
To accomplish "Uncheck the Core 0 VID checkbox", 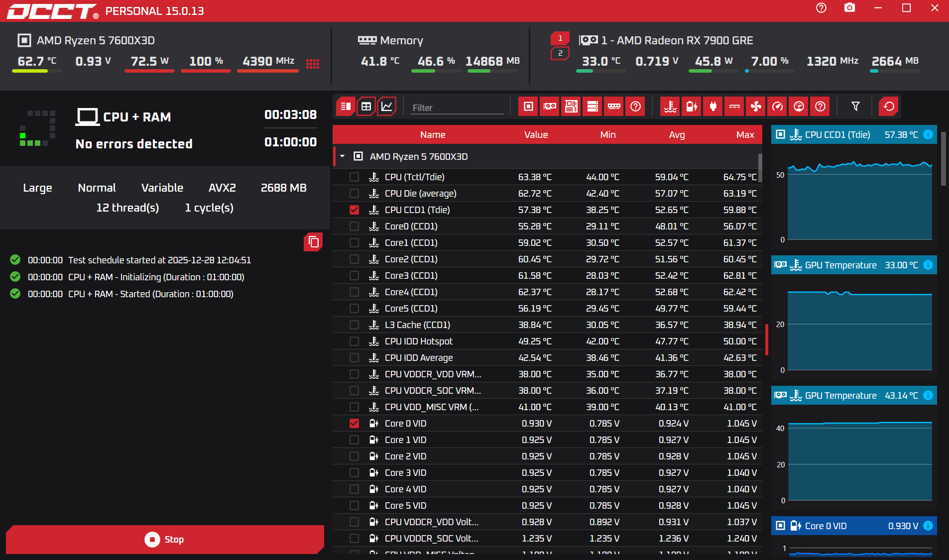I will click(x=354, y=423).
